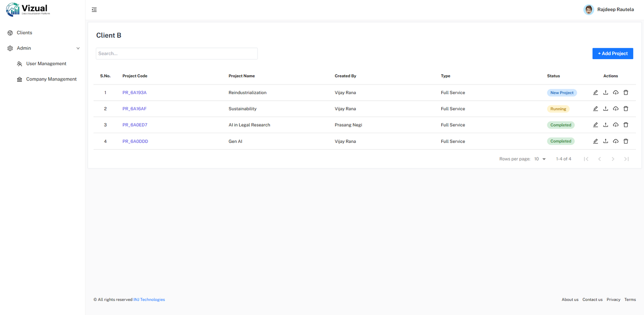Delete the AI in Legal Research project

point(625,125)
